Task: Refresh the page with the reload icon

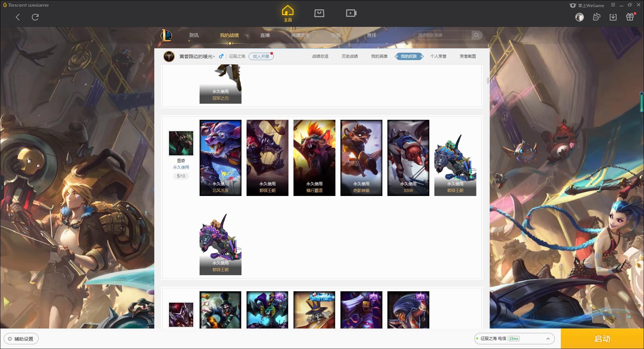Action: point(35,17)
